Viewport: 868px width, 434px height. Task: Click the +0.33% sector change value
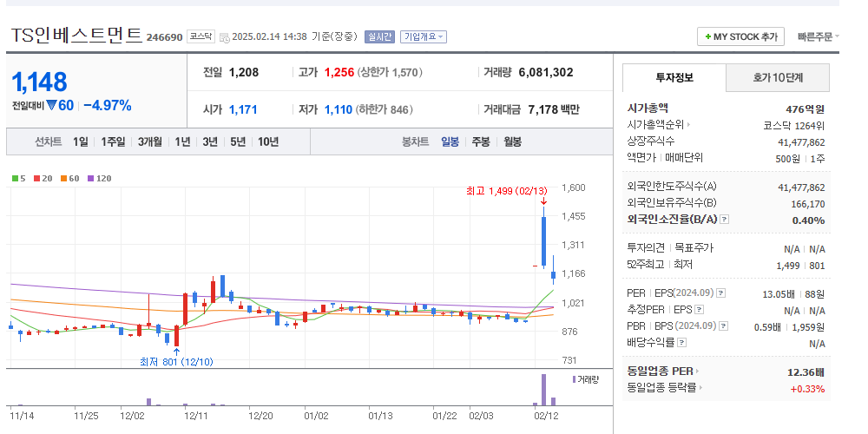tap(807, 389)
